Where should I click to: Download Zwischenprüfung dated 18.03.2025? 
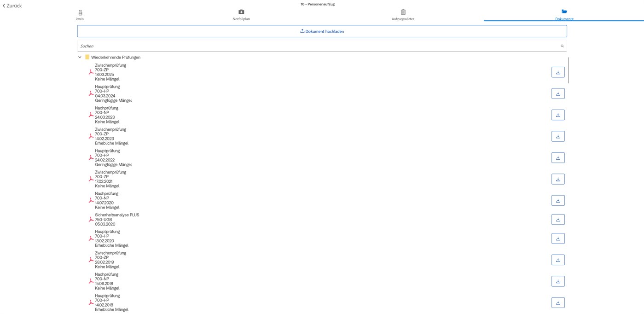click(558, 72)
